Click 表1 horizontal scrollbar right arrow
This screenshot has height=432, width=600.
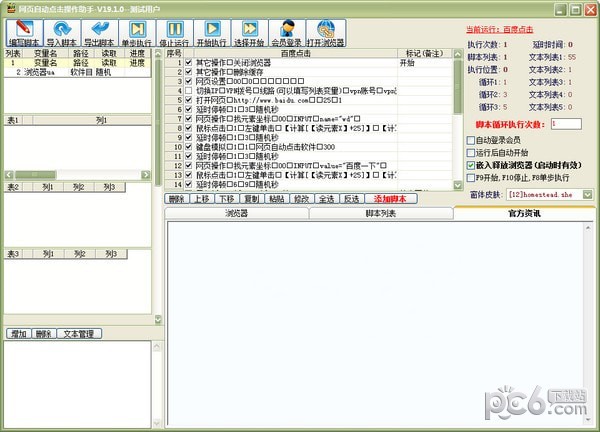[146, 175]
